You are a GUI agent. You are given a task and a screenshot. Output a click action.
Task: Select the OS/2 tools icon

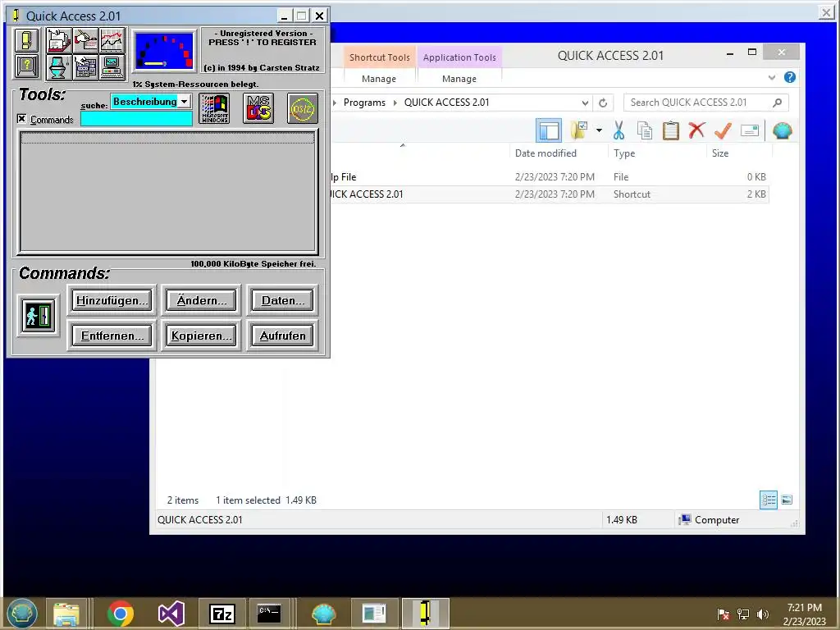click(x=303, y=108)
